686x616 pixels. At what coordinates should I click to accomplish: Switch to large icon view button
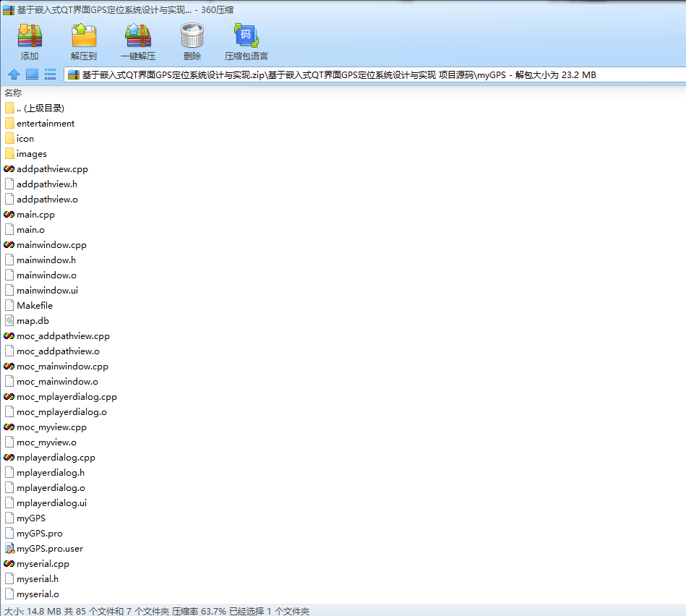32,74
